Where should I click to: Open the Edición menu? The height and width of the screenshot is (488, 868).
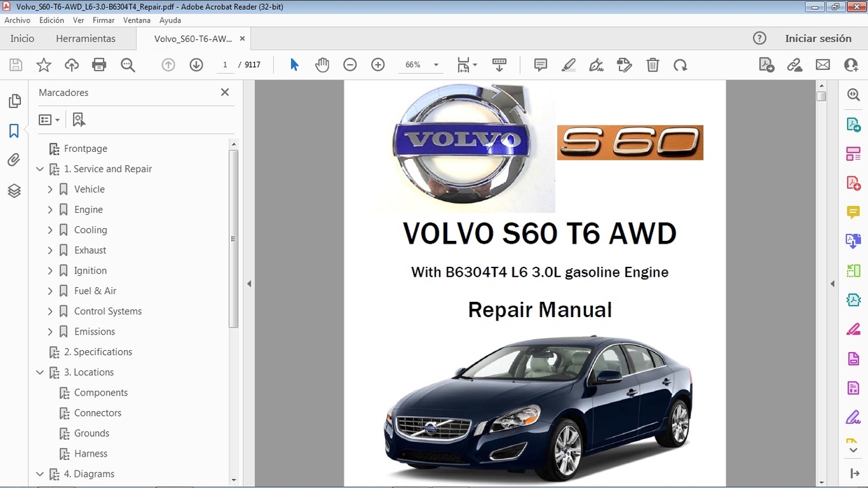coord(52,20)
